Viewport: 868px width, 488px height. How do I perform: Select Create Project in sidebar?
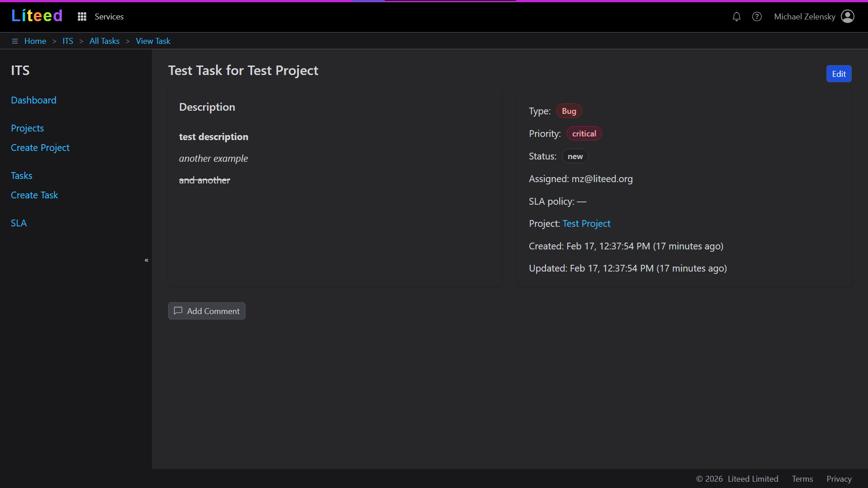point(40,148)
